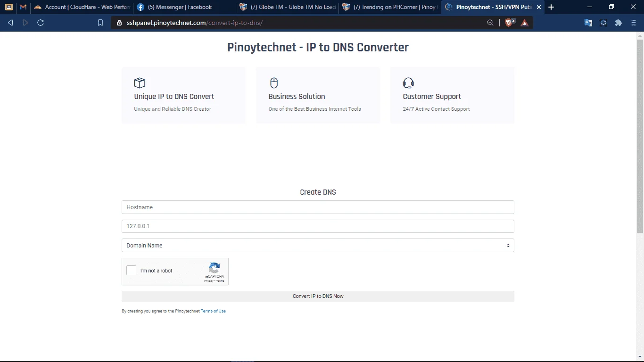Close the browser window
Image resolution: width=644 pixels, height=362 pixels.
633,7
